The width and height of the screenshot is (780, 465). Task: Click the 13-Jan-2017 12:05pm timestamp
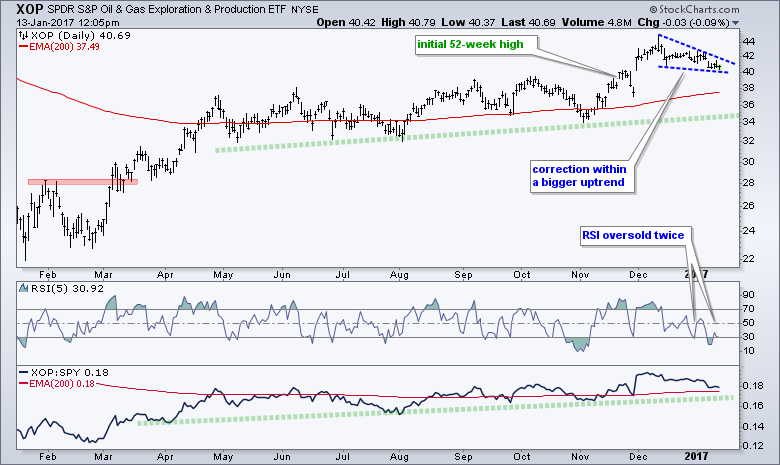pyautogui.click(x=62, y=21)
